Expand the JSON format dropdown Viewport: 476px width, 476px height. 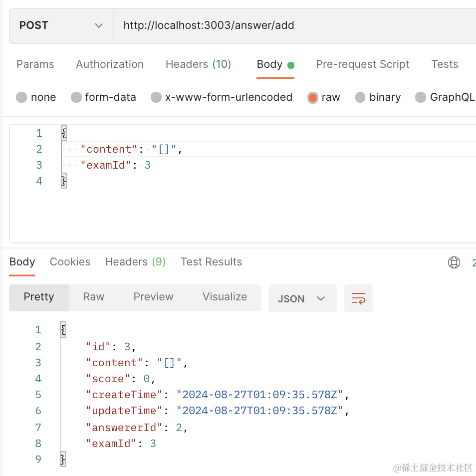click(x=302, y=298)
